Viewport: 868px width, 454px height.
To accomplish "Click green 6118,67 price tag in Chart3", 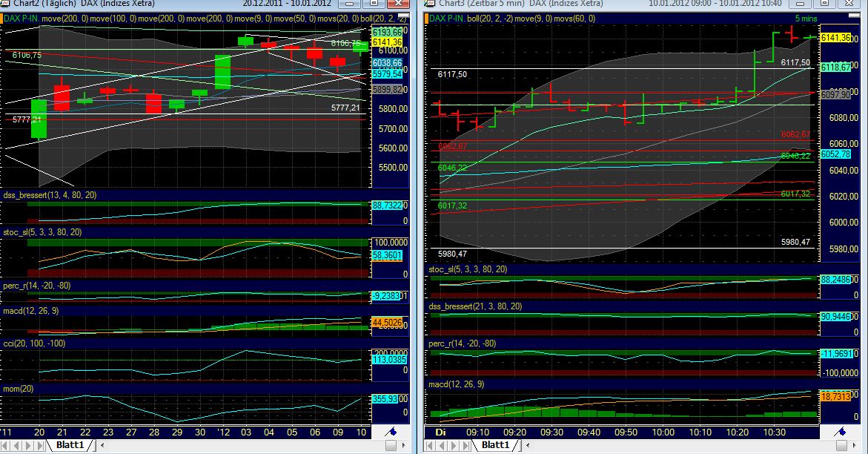I will (835, 67).
